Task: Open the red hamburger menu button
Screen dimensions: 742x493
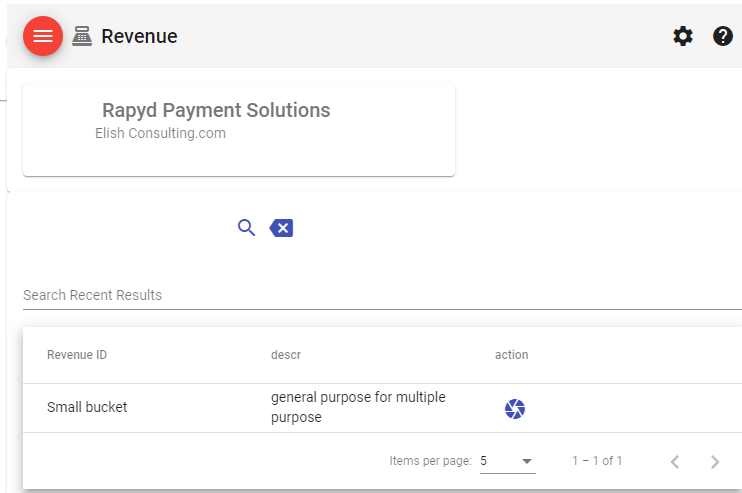Action: (43, 36)
